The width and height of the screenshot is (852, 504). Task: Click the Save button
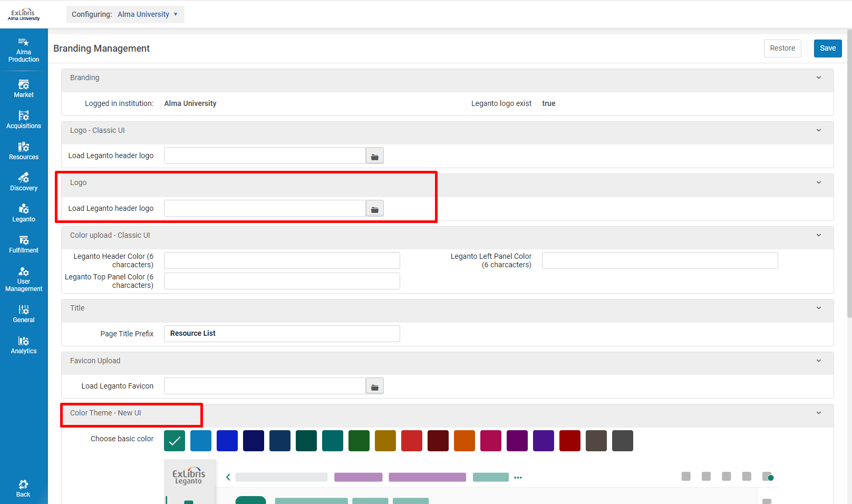(x=828, y=49)
